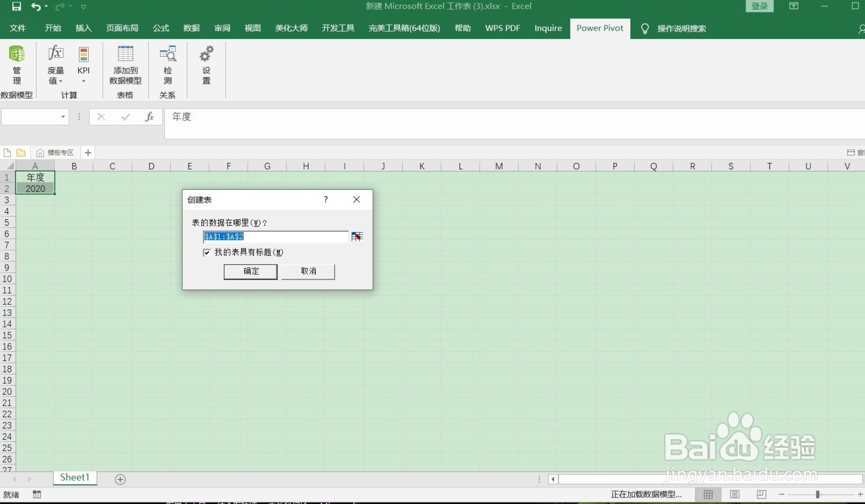This screenshot has width=865, height=504.
Task: Select the Sheet1 tab
Action: 75,478
